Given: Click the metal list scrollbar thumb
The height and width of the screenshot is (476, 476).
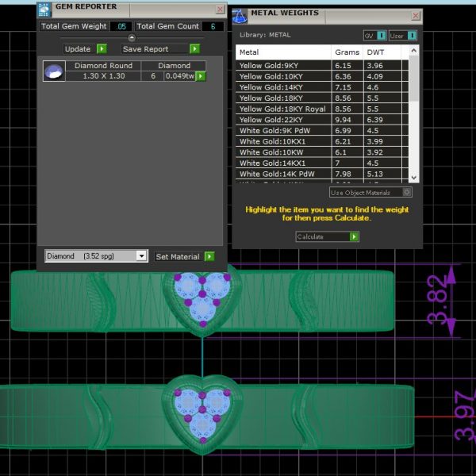Looking at the screenshot, I should pyautogui.click(x=414, y=79).
